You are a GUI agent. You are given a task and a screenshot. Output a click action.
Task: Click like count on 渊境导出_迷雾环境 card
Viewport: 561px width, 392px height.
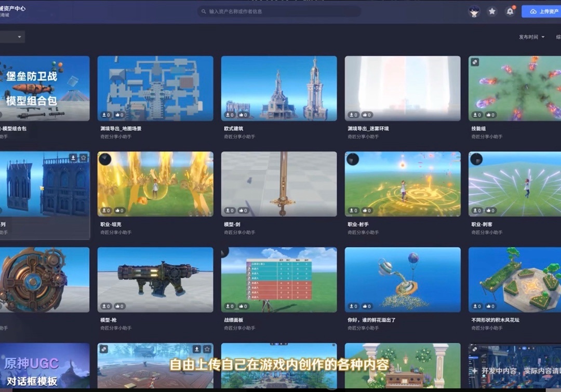[x=367, y=115]
